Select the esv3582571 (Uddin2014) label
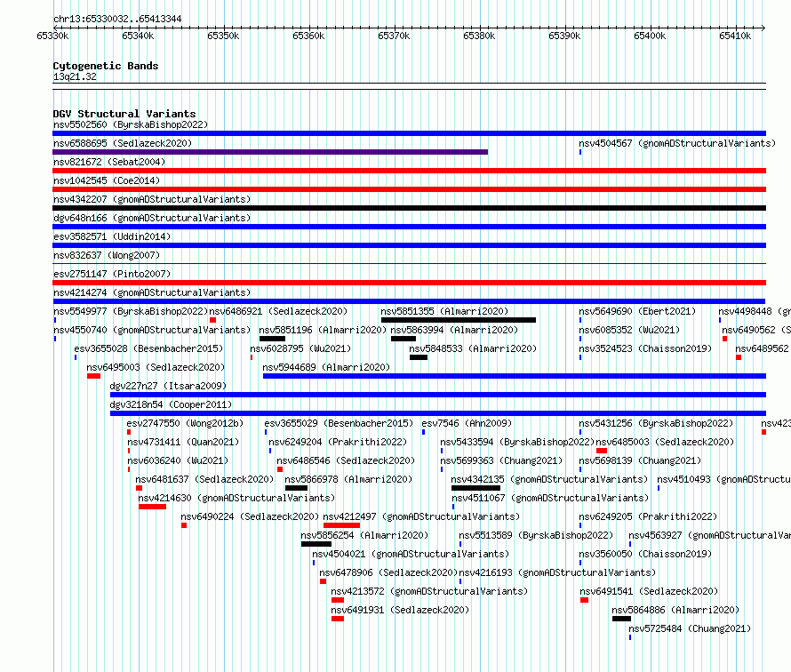Image resolution: width=791 pixels, height=672 pixels. pyautogui.click(x=112, y=236)
